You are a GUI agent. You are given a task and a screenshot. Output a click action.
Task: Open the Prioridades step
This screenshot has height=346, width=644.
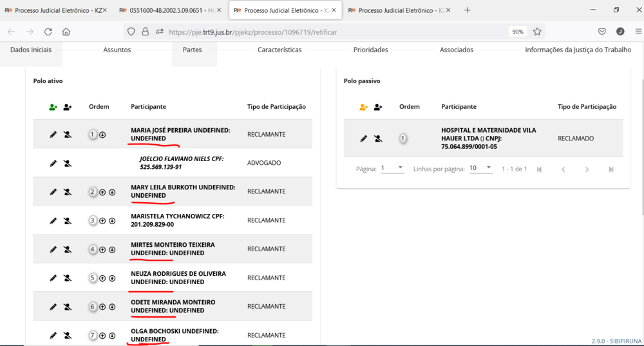click(371, 50)
